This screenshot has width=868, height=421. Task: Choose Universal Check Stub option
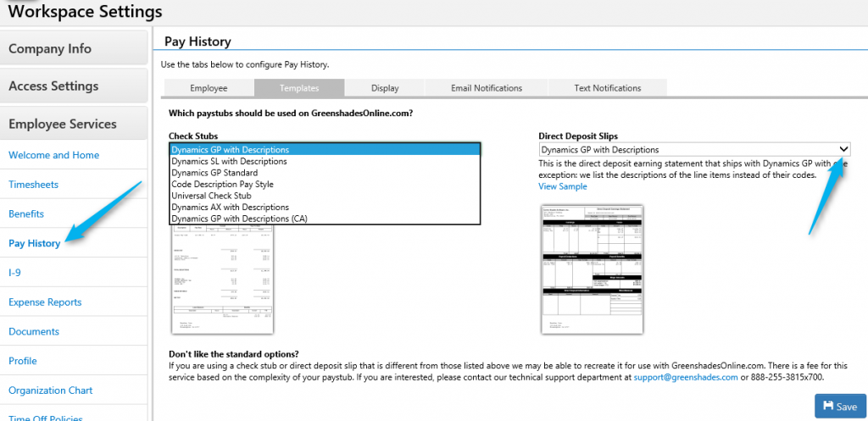(x=325, y=196)
